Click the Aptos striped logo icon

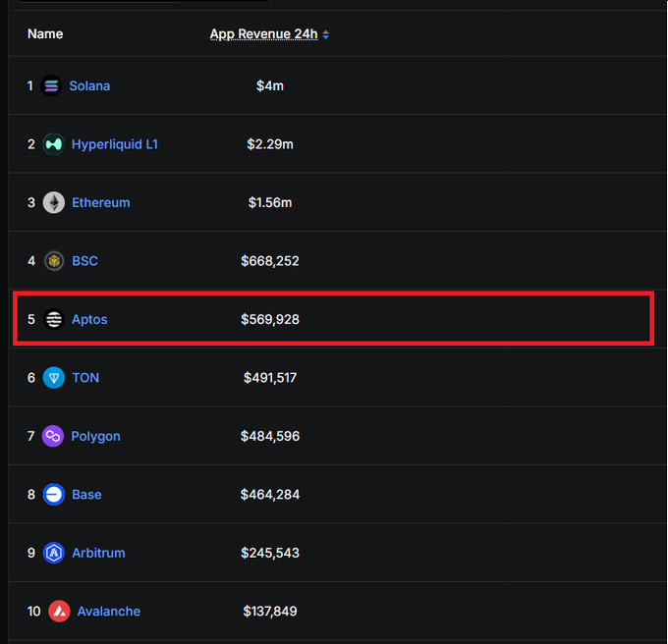(54, 320)
